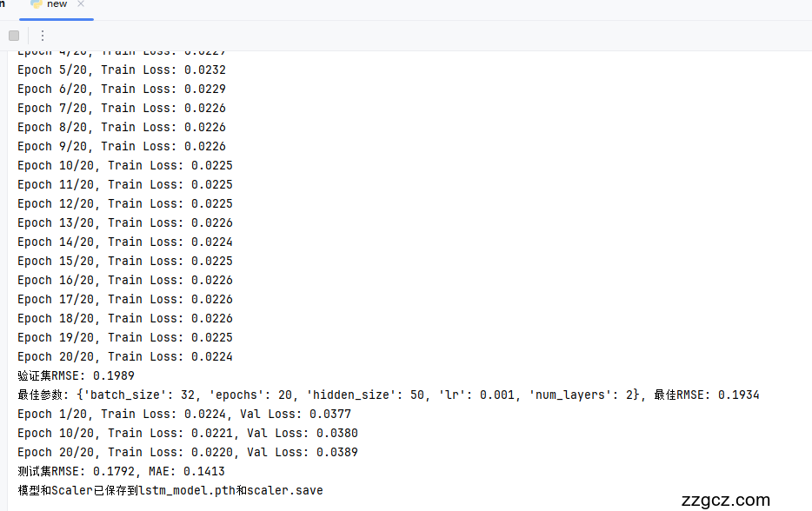Click the 验证集RMSE: 0.1989 line

(76, 375)
